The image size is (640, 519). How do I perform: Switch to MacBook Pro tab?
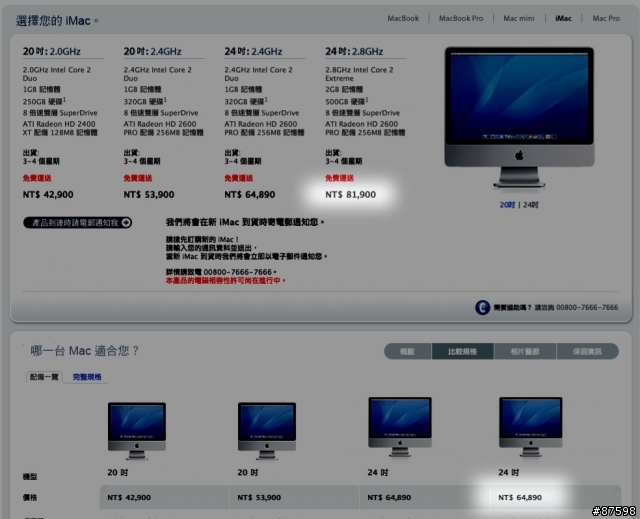[461, 18]
